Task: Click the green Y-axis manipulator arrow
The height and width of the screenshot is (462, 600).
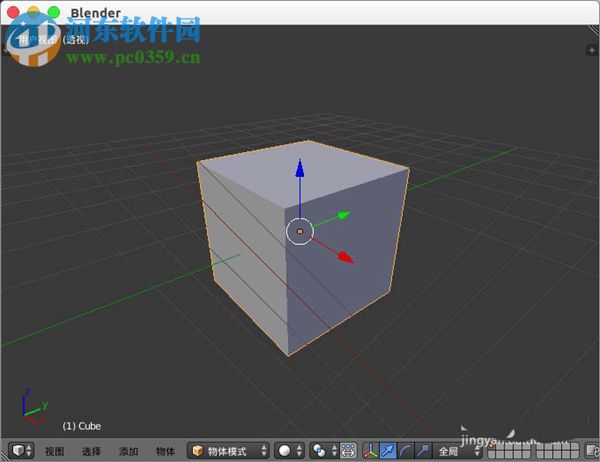Action: pyautogui.click(x=344, y=215)
